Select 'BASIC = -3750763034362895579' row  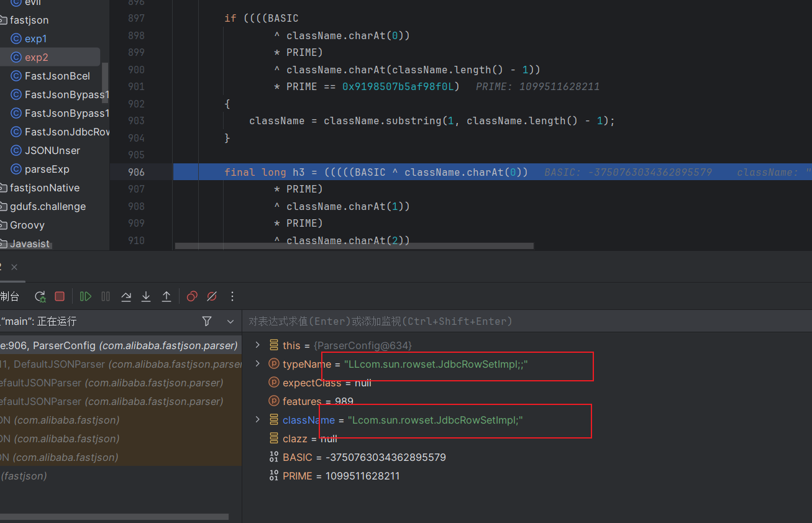[x=357, y=457]
